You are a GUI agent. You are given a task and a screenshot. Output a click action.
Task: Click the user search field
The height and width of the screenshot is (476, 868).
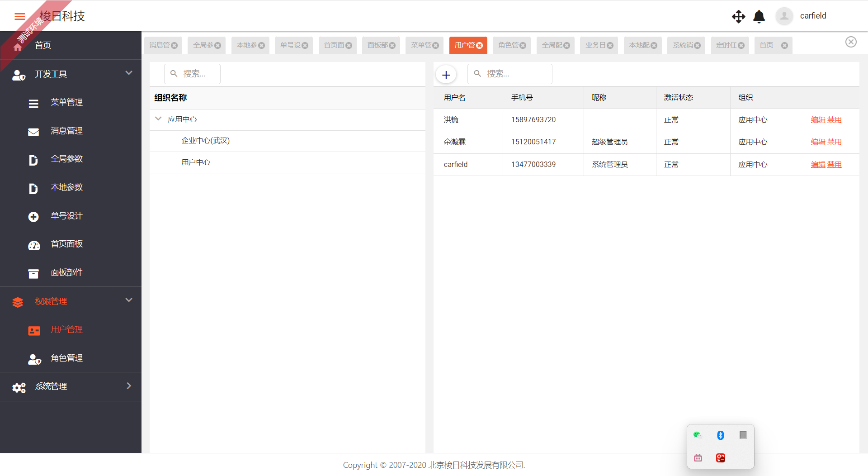pyautogui.click(x=509, y=74)
